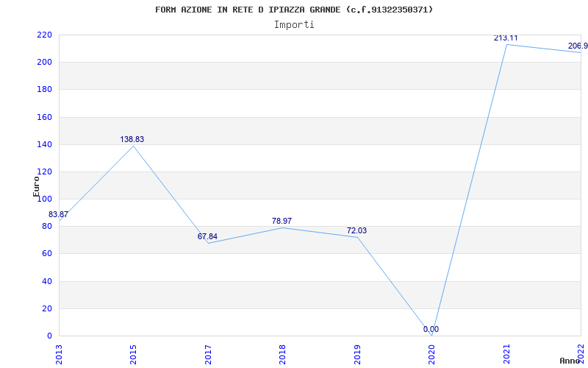Select the 160 y-axis tick label
The image size is (588, 368).
[44, 117]
